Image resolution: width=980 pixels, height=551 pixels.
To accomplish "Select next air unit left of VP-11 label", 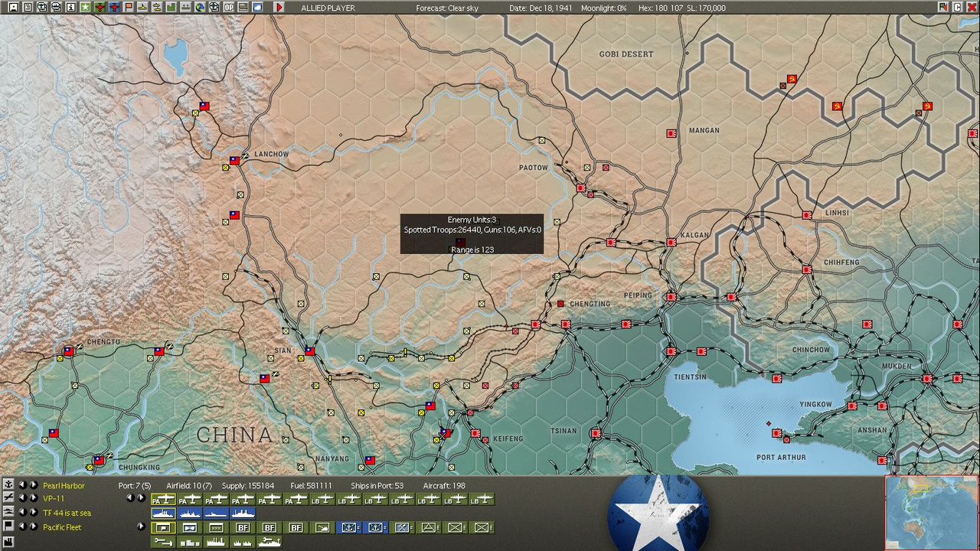I will pos(34,498).
